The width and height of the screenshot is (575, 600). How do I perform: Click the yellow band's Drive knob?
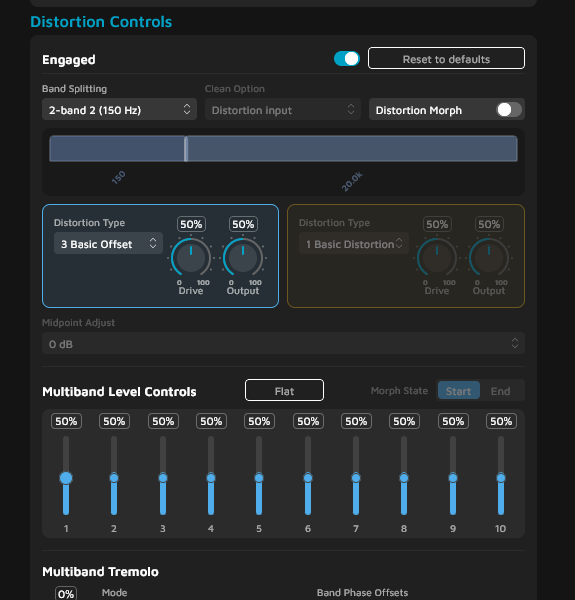coord(437,257)
